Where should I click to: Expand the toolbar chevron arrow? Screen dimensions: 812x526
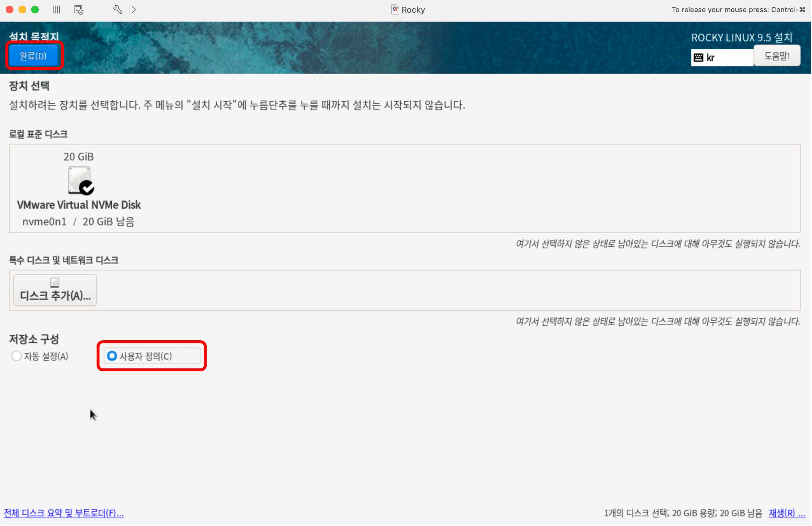click(x=134, y=10)
